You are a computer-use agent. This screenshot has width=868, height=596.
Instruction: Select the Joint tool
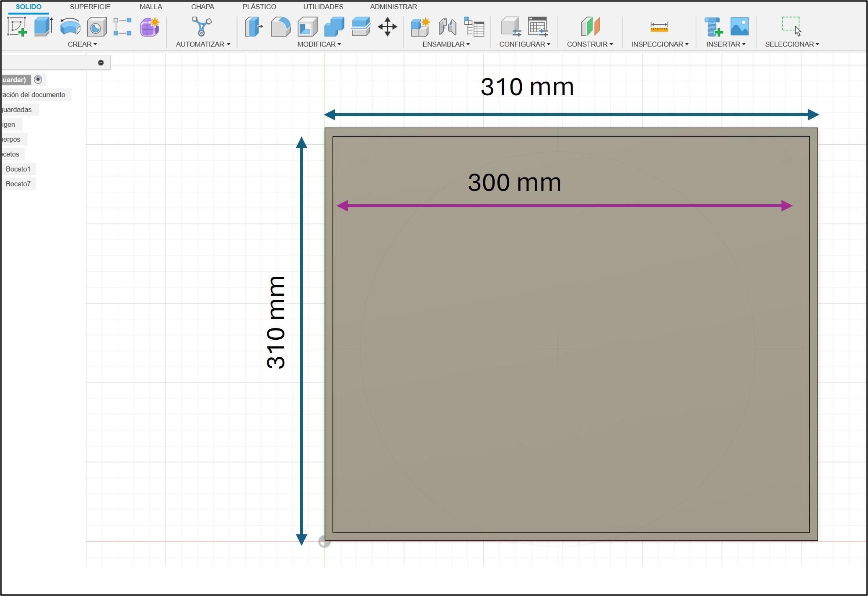(448, 27)
